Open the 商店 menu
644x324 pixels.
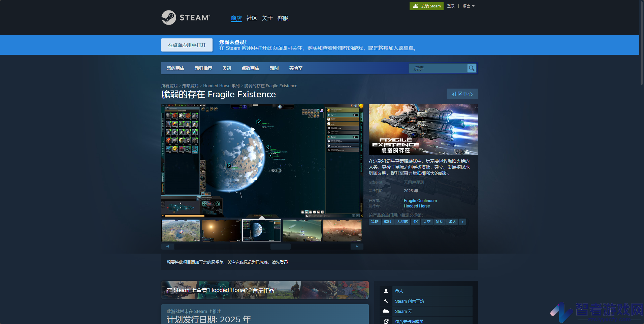coord(236,18)
